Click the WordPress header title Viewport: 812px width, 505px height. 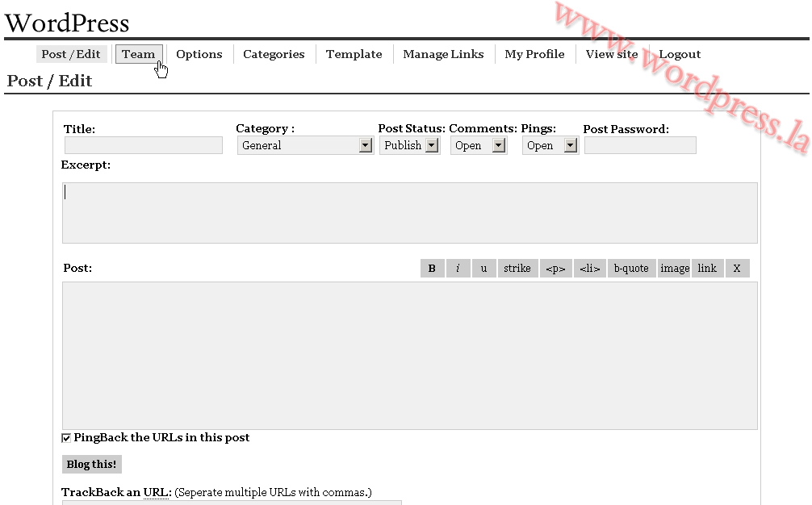67,23
